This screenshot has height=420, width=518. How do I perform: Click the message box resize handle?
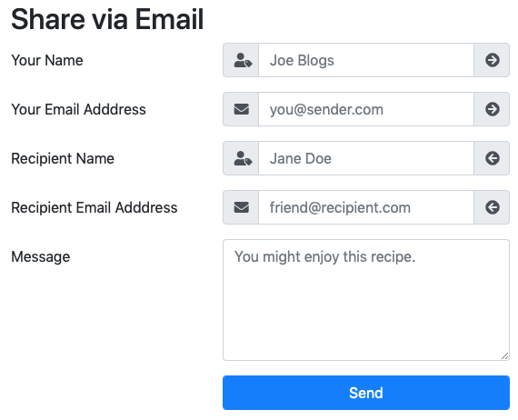[x=504, y=355]
